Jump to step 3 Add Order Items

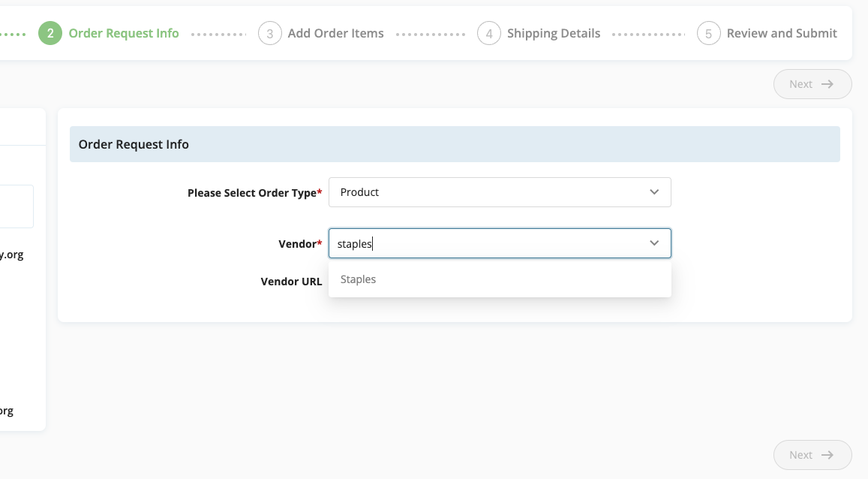(321, 33)
